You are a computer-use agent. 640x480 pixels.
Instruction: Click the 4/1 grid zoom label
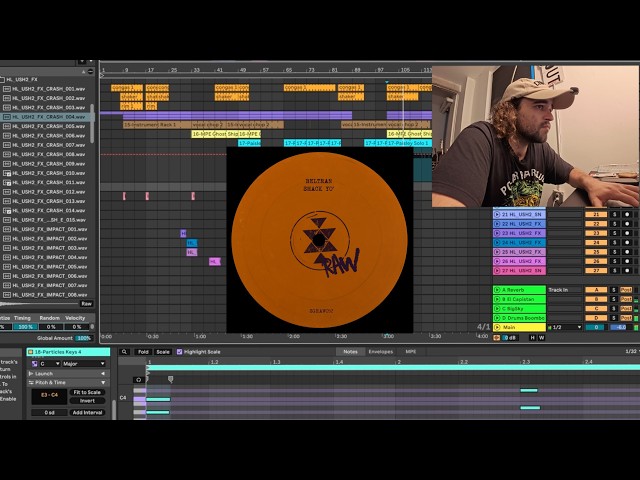[x=483, y=327]
